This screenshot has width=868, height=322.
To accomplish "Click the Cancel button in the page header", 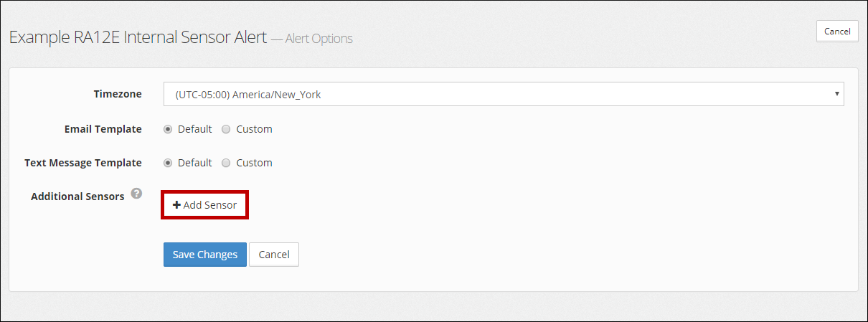I will [837, 32].
